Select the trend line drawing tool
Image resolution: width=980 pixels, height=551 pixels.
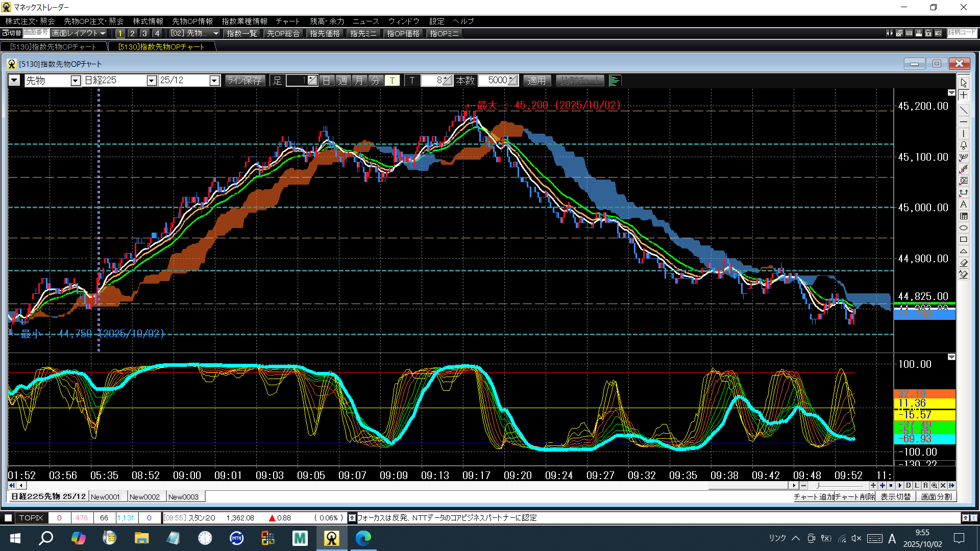(963, 110)
